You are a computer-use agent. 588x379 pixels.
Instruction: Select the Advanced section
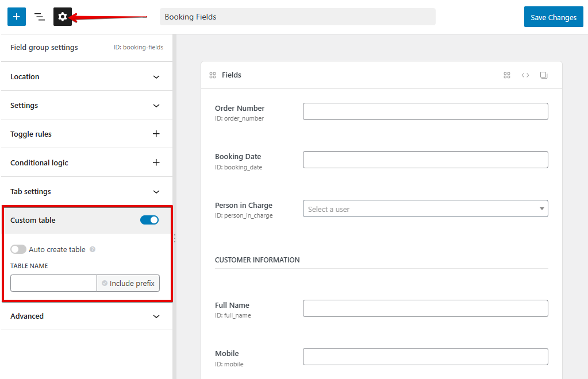click(x=86, y=316)
